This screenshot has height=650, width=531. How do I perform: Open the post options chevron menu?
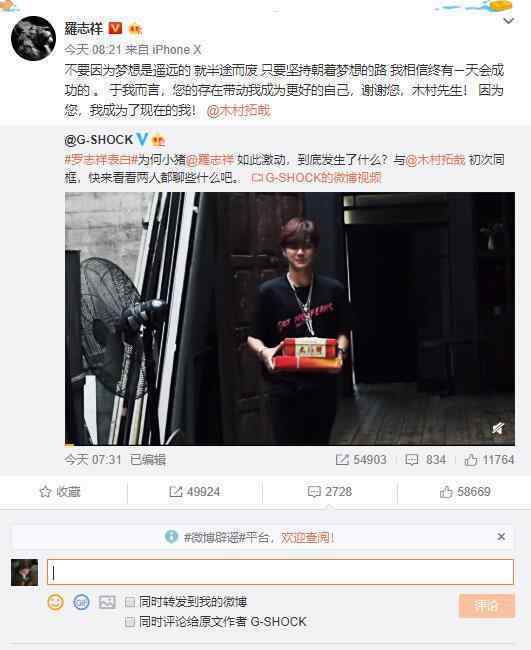coord(508,20)
